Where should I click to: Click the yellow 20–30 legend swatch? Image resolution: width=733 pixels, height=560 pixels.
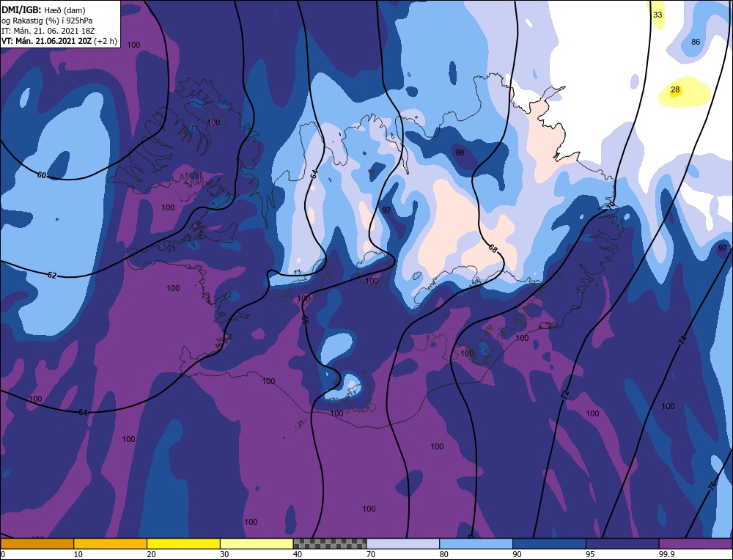tap(183, 543)
